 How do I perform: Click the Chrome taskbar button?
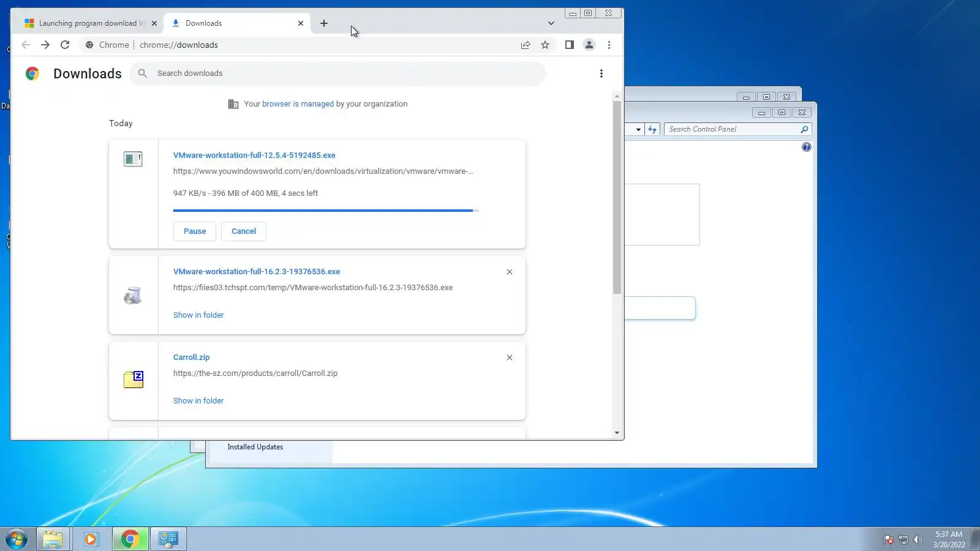130,539
